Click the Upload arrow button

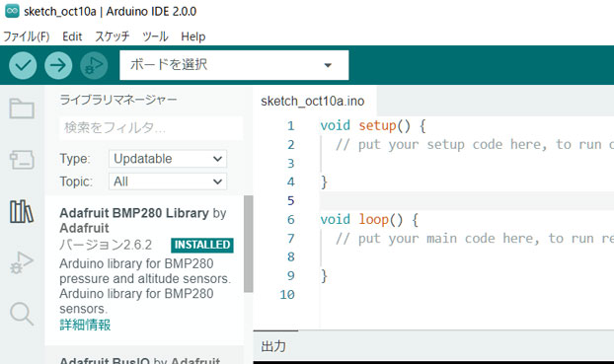coord(58,65)
